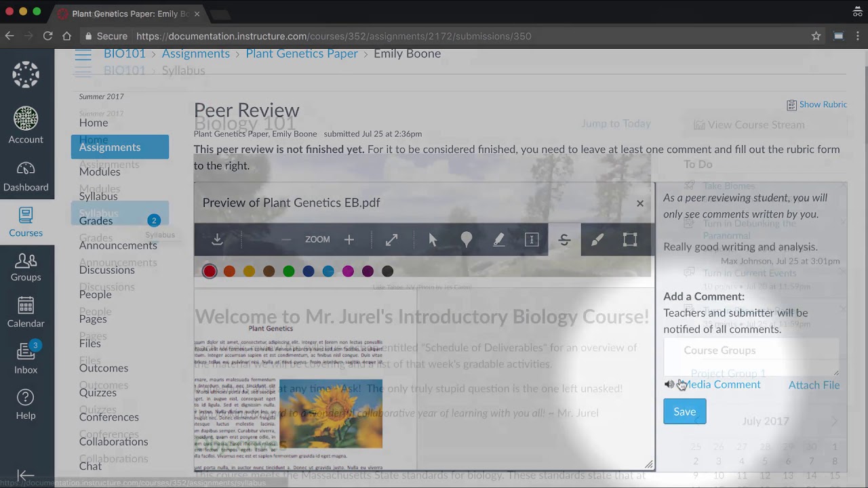Bookmark this page with the star

[816, 36]
